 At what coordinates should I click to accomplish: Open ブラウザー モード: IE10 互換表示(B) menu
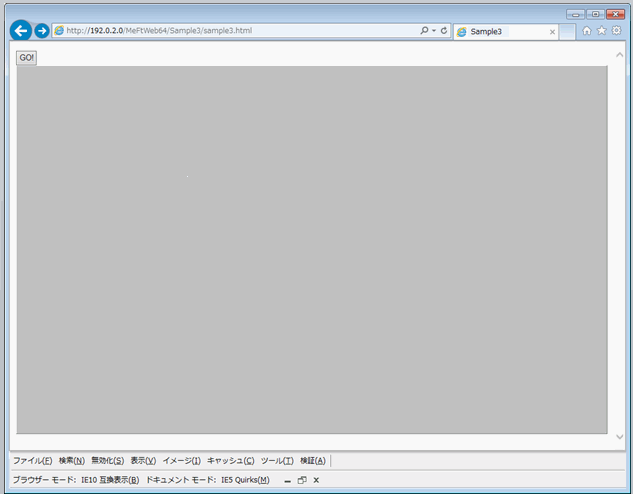click(76, 480)
